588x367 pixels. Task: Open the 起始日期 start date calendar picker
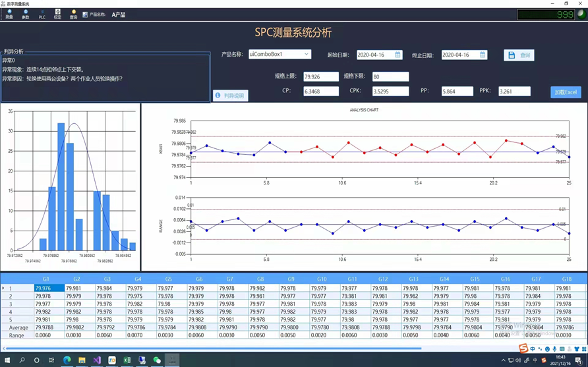pos(397,55)
